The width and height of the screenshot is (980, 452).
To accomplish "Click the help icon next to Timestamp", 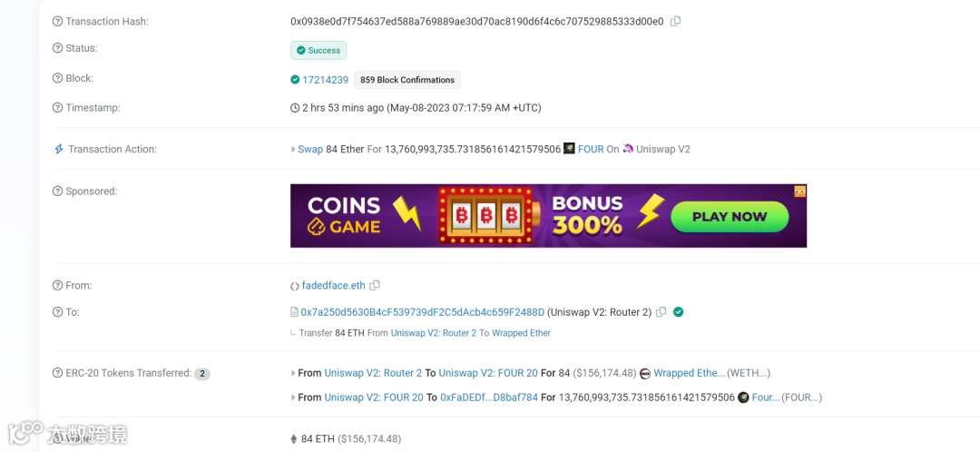I will click(x=58, y=107).
